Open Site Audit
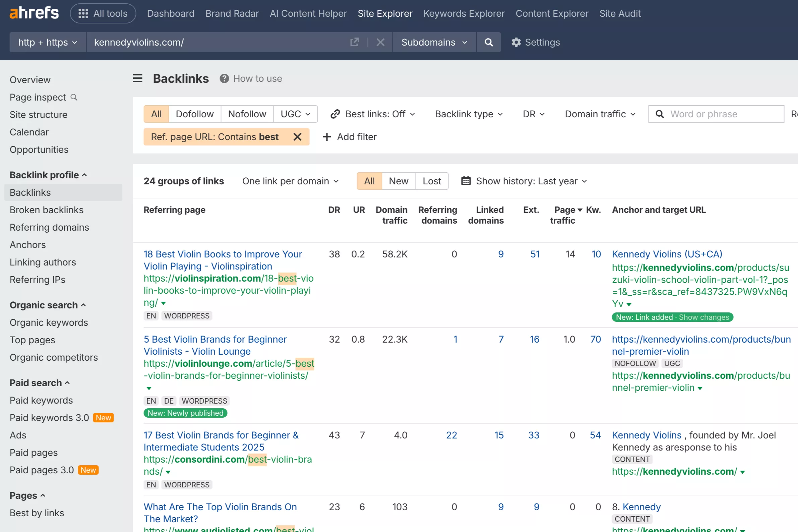The width and height of the screenshot is (798, 532). point(620,13)
